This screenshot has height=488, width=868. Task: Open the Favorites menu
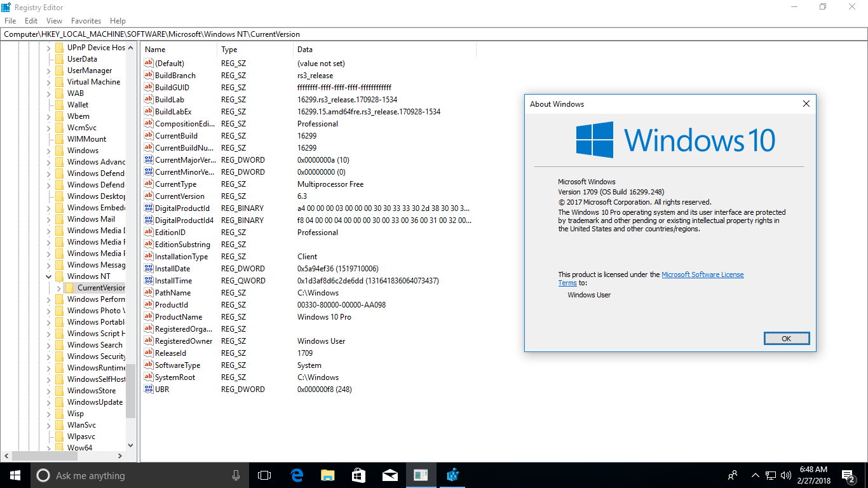tap(86, 21)
